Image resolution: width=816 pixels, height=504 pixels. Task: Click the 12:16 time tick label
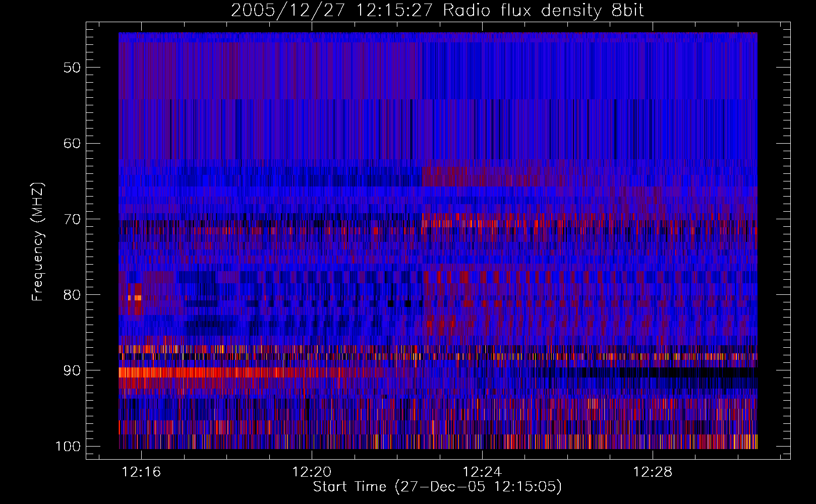click(x=142, y=472)
